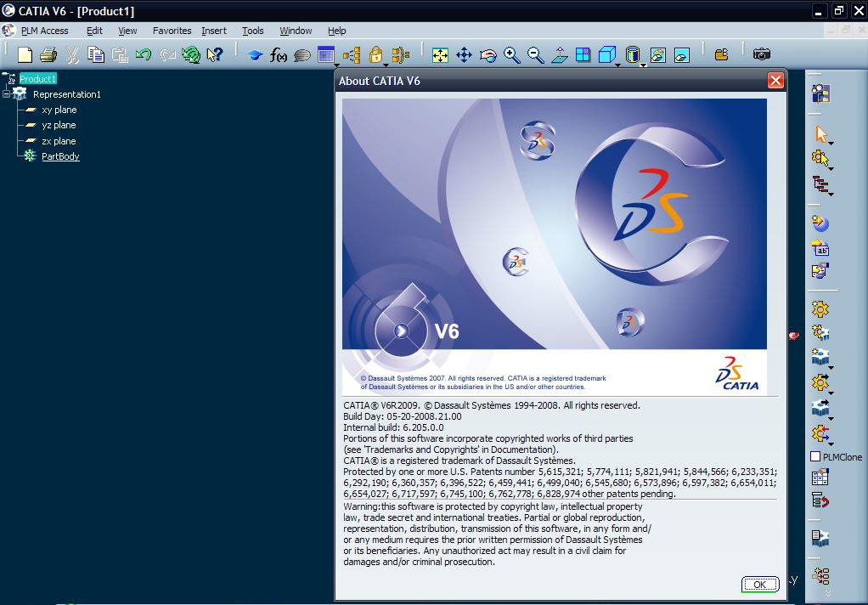Close the About CATIA V6 dialog
Image resolution: width=868 pixels, height=605 pixels.
[775, 81]
